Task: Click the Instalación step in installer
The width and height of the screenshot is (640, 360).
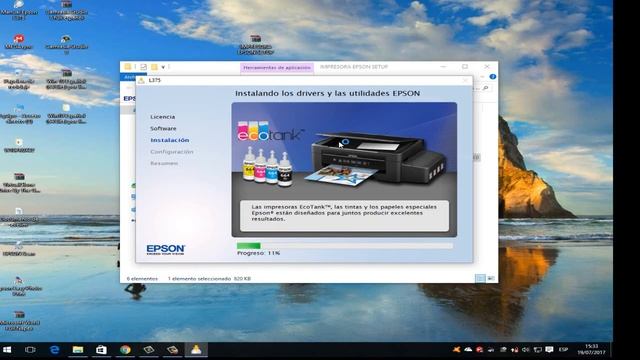Action: [170, 140]
